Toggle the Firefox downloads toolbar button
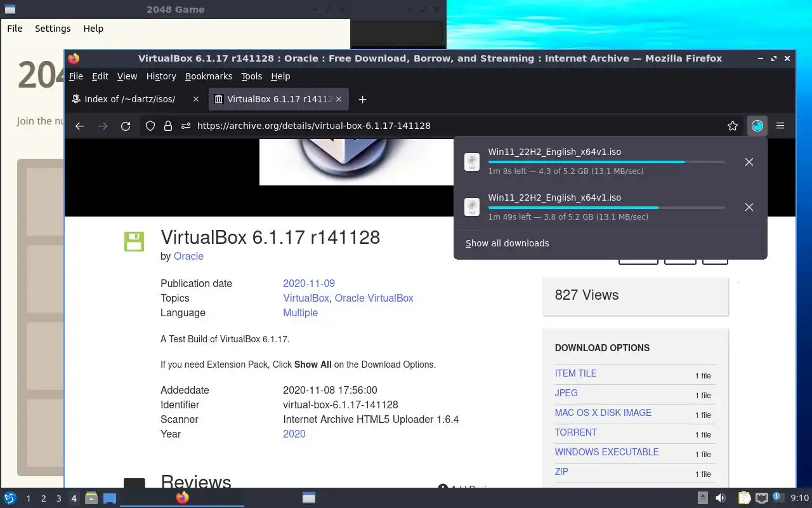The image size is (812, 508). tap(757, 126)
